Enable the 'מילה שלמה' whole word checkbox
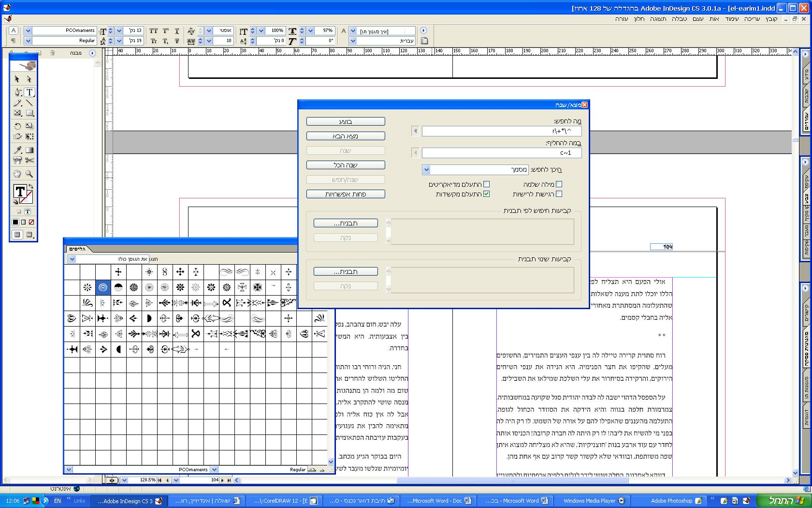Viewport: 812px width, 508px height. [x=559, y=184]
